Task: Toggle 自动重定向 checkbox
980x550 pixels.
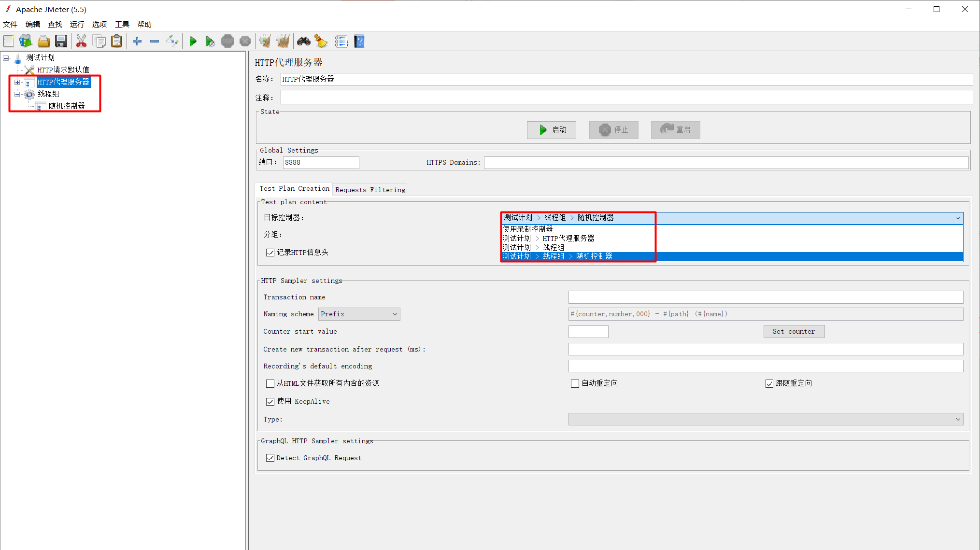Action: coord(575,383)
